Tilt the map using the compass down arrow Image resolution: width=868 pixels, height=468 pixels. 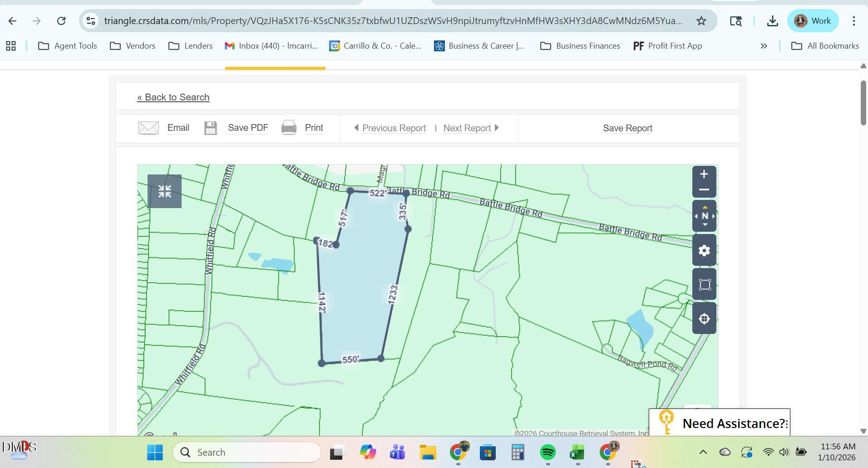[704, 224]
